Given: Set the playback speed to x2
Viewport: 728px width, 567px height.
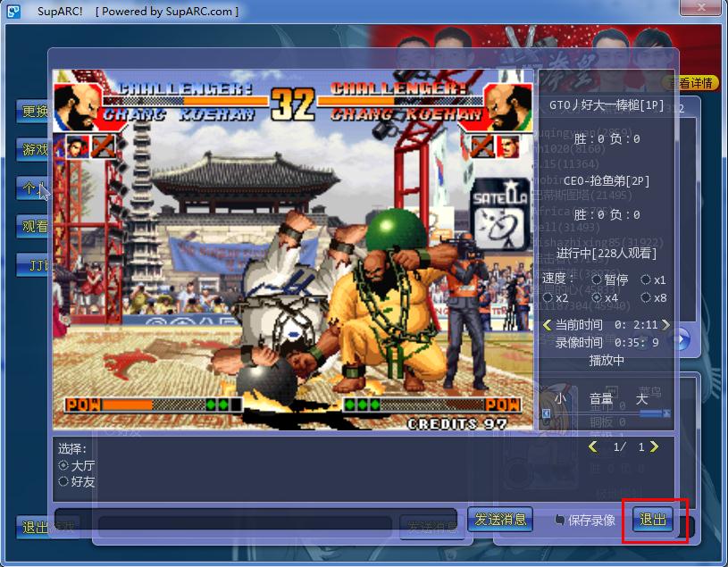Looking at the screenshot, I should (x=548, y=297).
